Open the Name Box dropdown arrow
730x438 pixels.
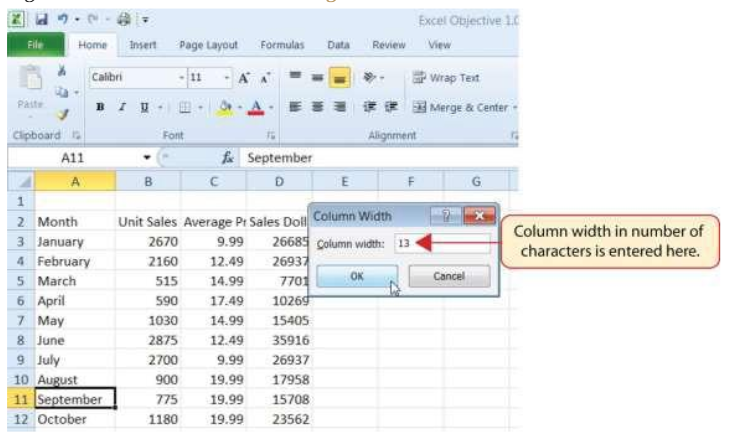(x=147, y=158)
